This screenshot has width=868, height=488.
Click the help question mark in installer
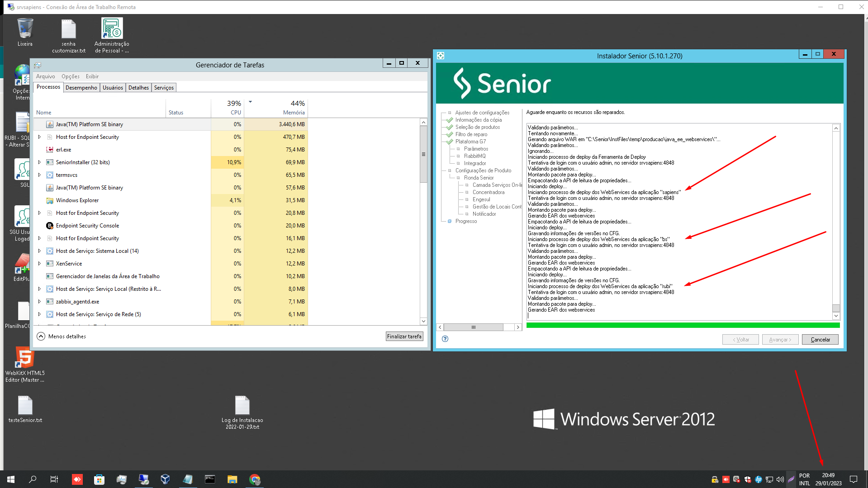pyautogui.click(x=445, y=339)
